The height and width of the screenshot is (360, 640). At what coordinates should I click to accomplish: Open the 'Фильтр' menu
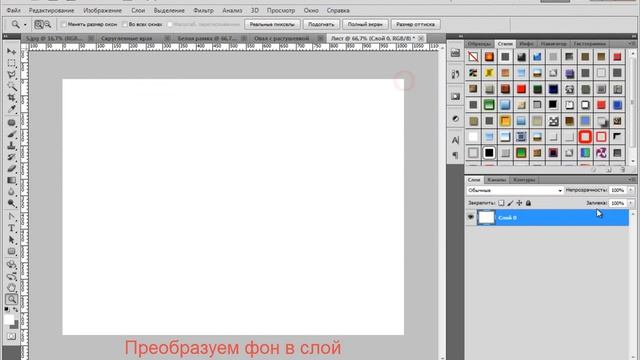tap(203, 10)
